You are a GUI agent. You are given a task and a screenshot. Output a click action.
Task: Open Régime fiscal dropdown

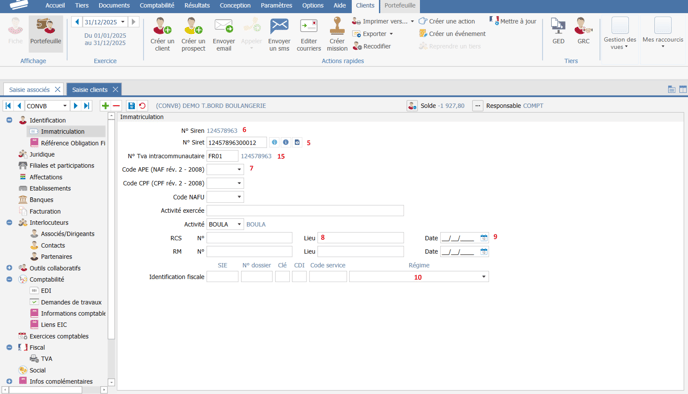[x=484, y=276]
